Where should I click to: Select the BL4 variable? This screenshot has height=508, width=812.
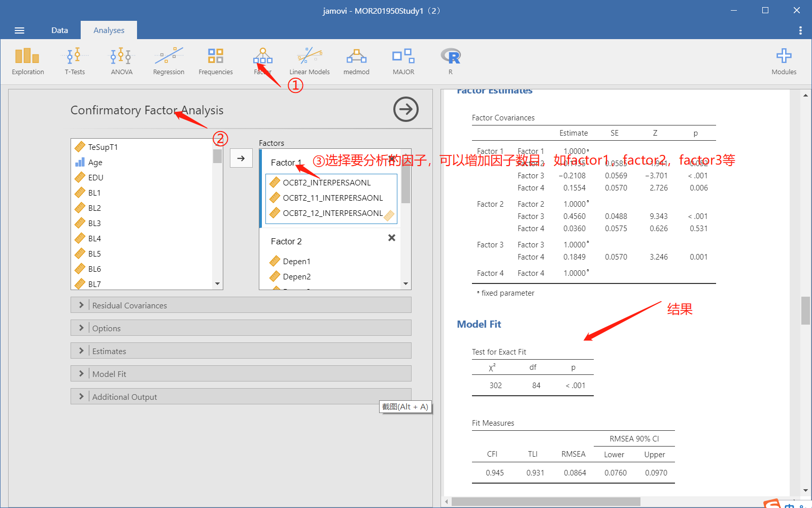[142, 238]
